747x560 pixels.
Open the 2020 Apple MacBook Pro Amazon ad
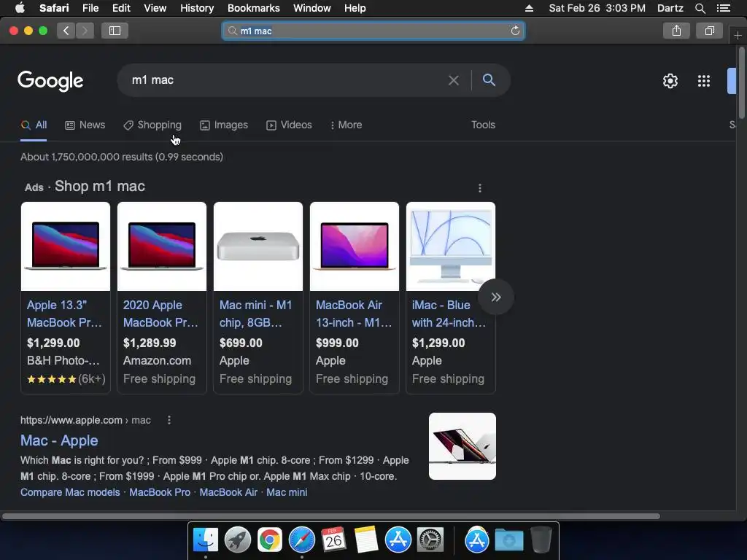coord(160,314)
